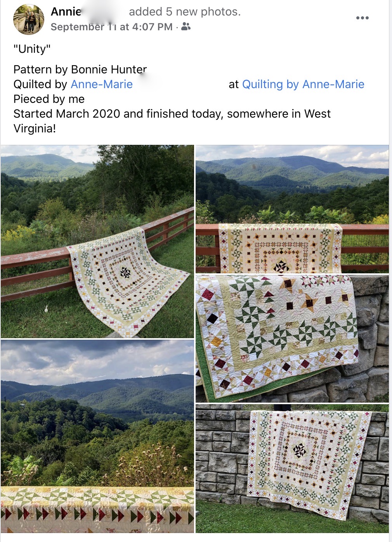Open photo of quilt on fence with mountain panorama

coord(292,209)
